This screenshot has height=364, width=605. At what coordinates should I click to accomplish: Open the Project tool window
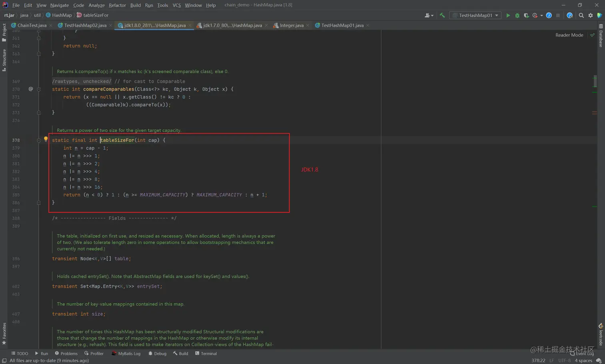pos(4,32)
